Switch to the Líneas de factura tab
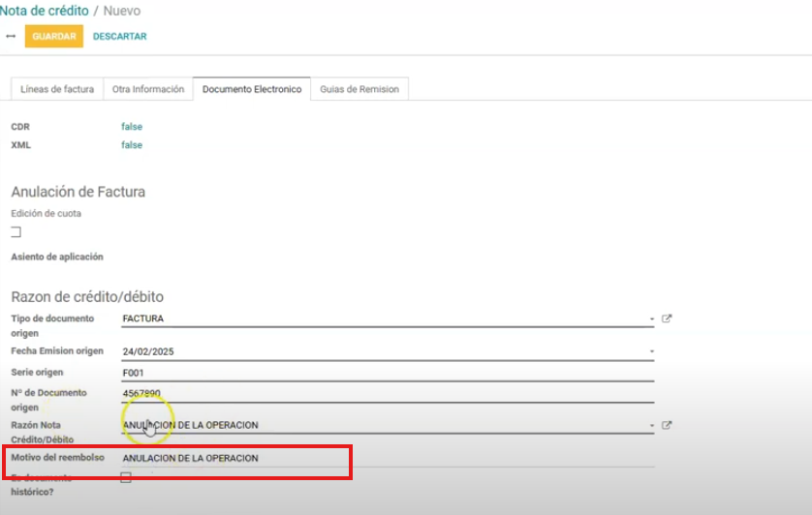Screen dimensions: 812x515 (57, 89)
